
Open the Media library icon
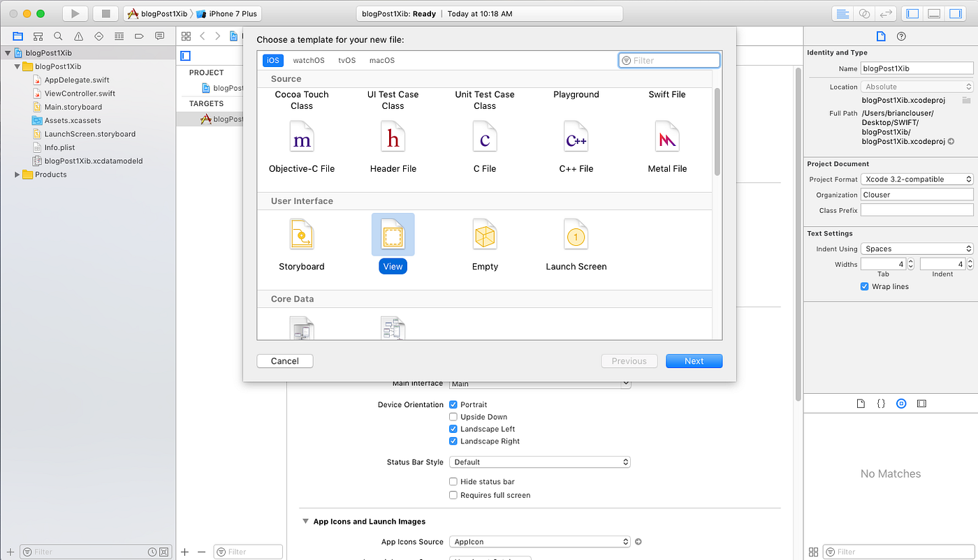coord(921,404)
